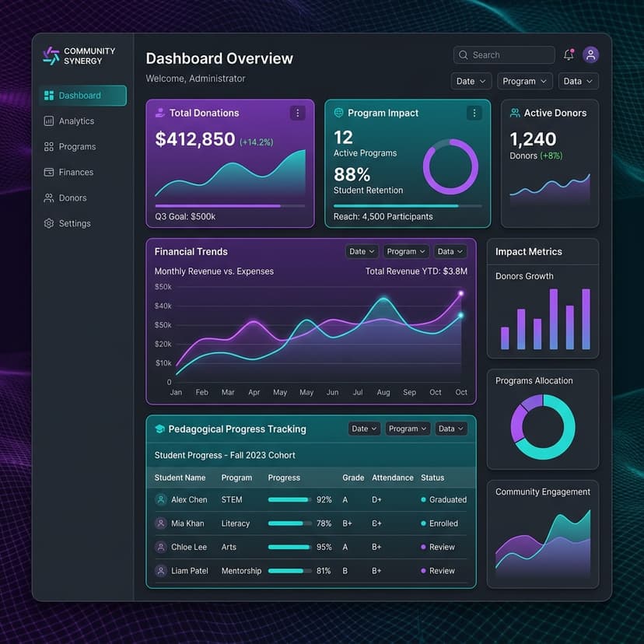Open the Finances sidebar item

coord(75,173)
